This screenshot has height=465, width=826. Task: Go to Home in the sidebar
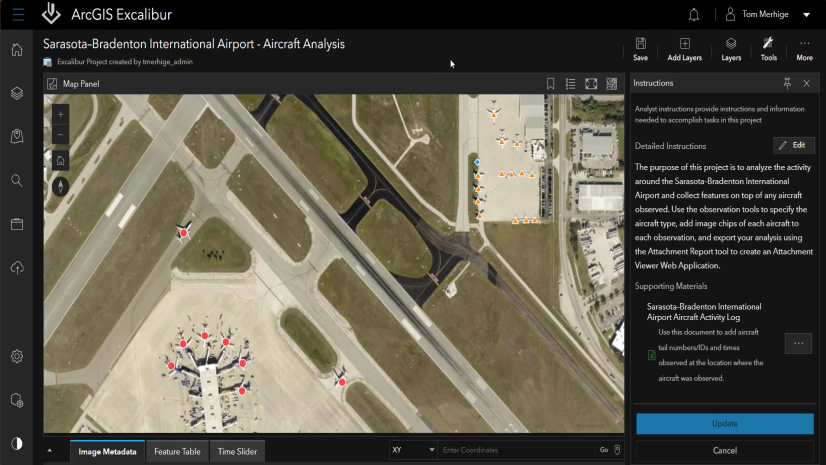tap(17, 50)
